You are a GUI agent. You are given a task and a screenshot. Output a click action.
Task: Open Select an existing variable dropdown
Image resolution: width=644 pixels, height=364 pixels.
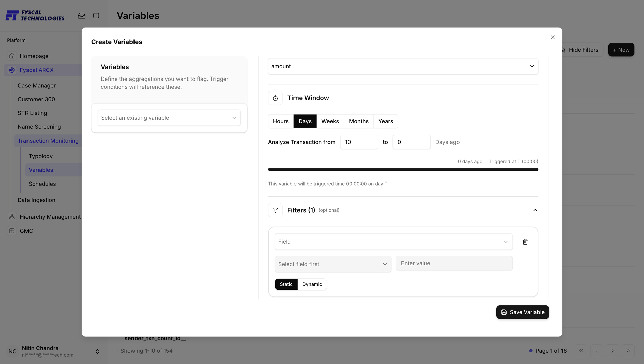pos(169,118)
